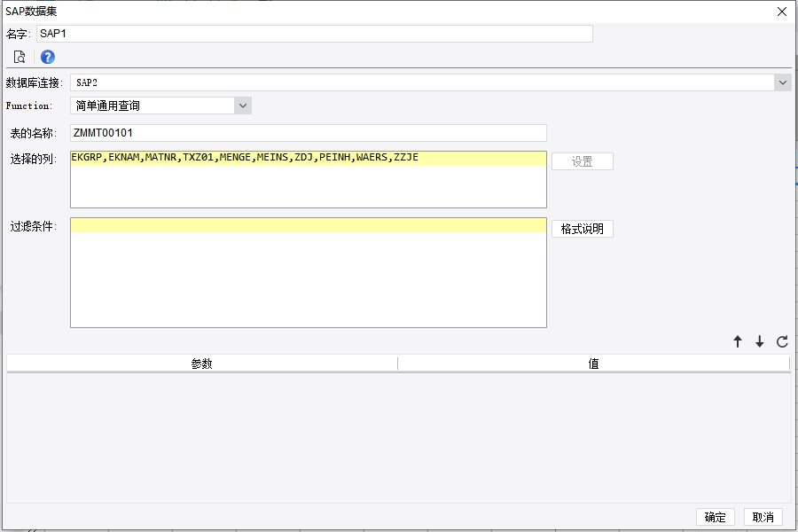Click the 参数 column header
Image resolution: width=798 pixels, height=532 pixels.
[202, 364]
